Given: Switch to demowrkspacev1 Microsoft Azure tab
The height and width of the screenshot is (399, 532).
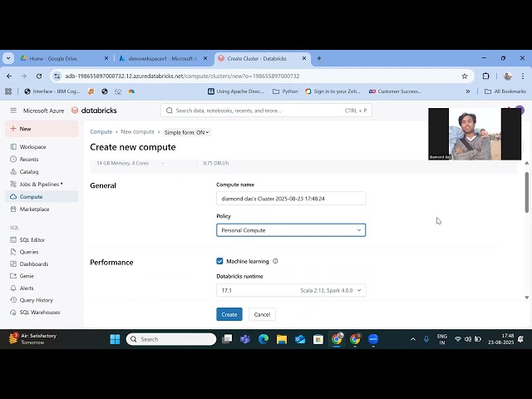Looking at the screenshot, I should pos(164,58).
